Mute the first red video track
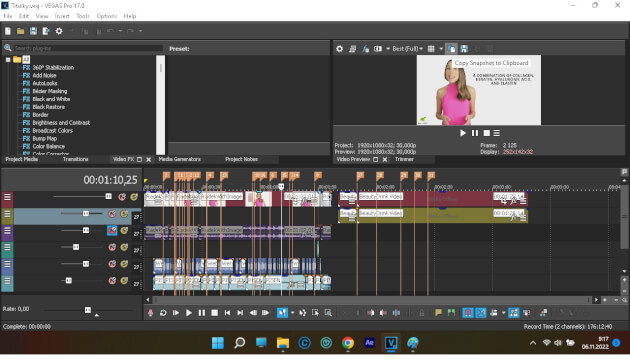The height and width of the screenshot is (360, 630). point(122,197)
